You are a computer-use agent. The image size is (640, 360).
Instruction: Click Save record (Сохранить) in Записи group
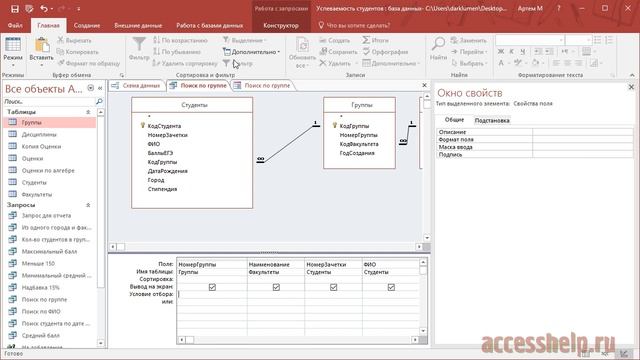tap(338, 52)
